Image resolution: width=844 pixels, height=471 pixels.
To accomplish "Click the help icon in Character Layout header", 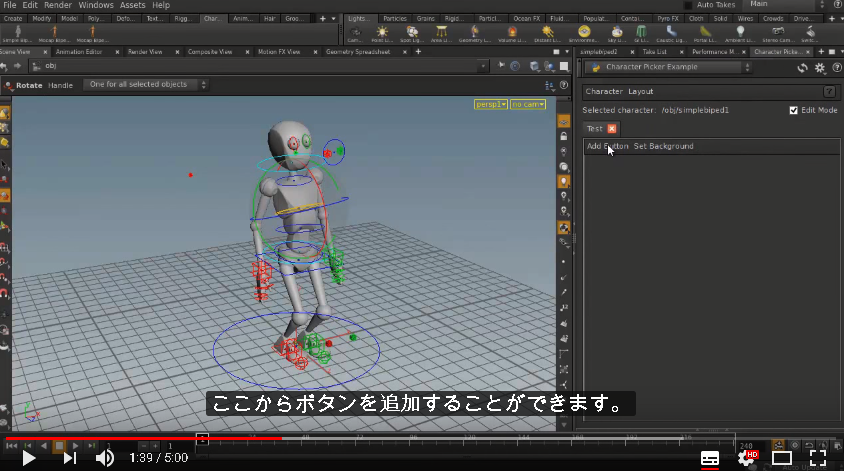I will [829, 92].
